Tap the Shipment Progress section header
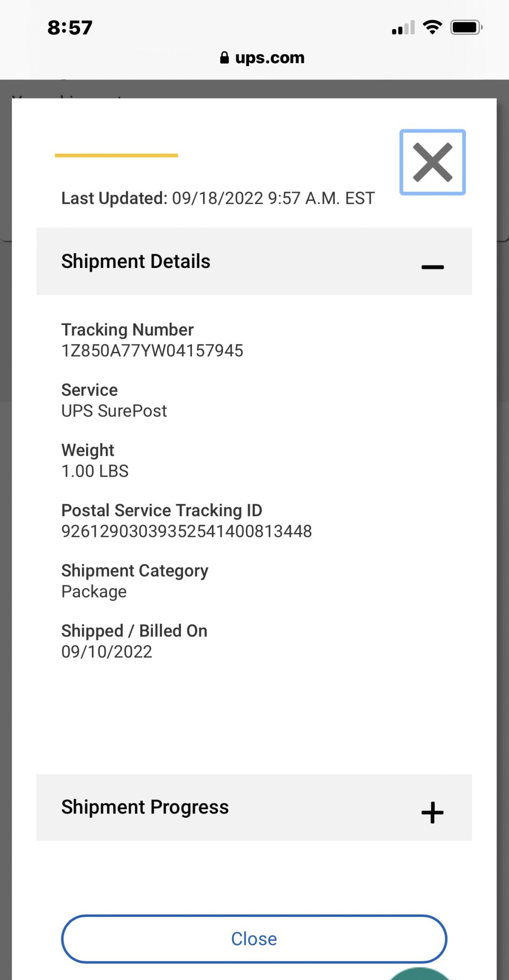The width and height of the screenshot is (509, 980). pos(254,807)
